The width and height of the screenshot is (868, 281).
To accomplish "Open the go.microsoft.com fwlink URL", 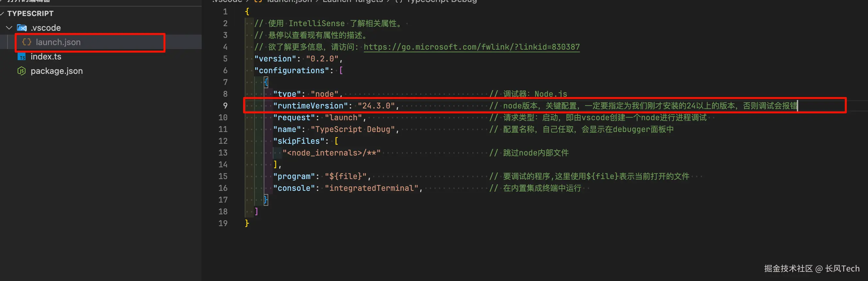I will (472, 47).
